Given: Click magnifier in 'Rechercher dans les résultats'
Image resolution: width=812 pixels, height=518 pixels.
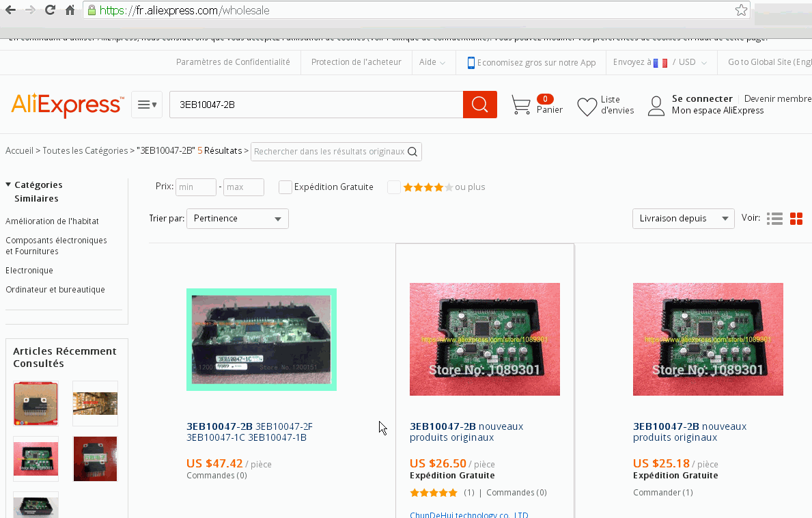Looking at the screenshot, I should [x=412, y=151].
